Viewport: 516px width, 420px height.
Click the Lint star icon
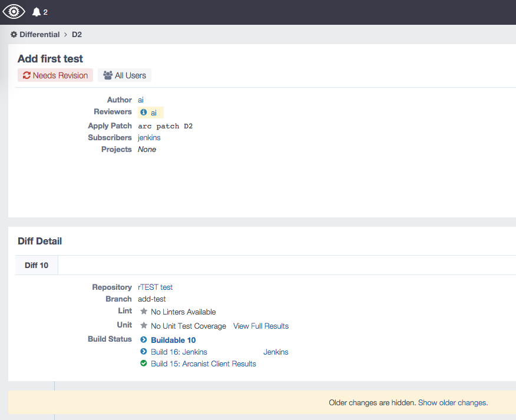[x=144, y=312]
